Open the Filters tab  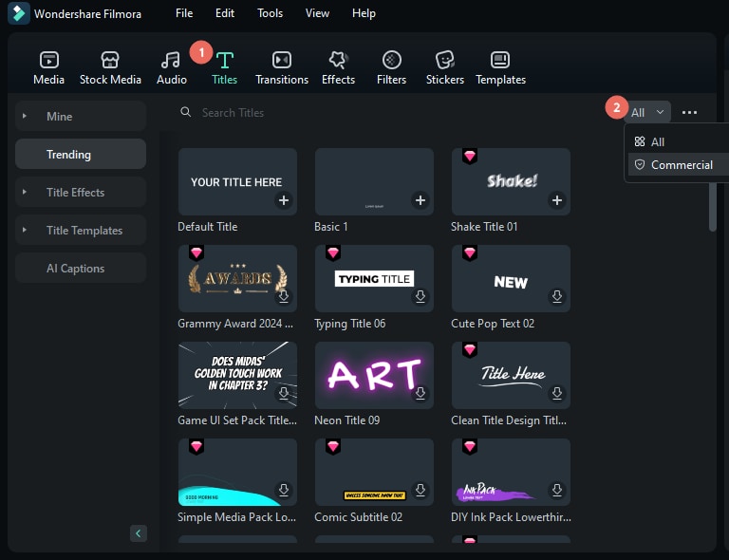(x=391, y=67)
